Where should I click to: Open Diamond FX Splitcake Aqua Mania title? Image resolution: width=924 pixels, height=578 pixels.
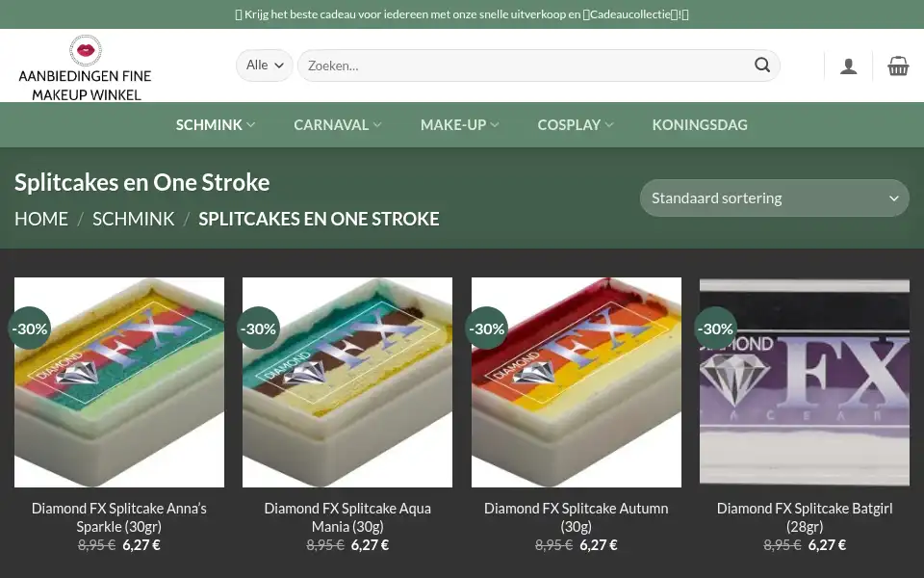point(347,517)
